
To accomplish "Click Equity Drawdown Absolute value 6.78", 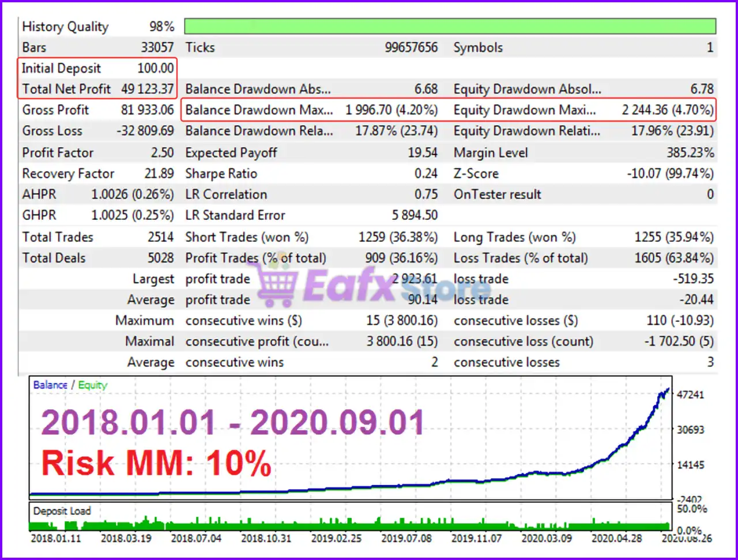I will pos(702,89).
